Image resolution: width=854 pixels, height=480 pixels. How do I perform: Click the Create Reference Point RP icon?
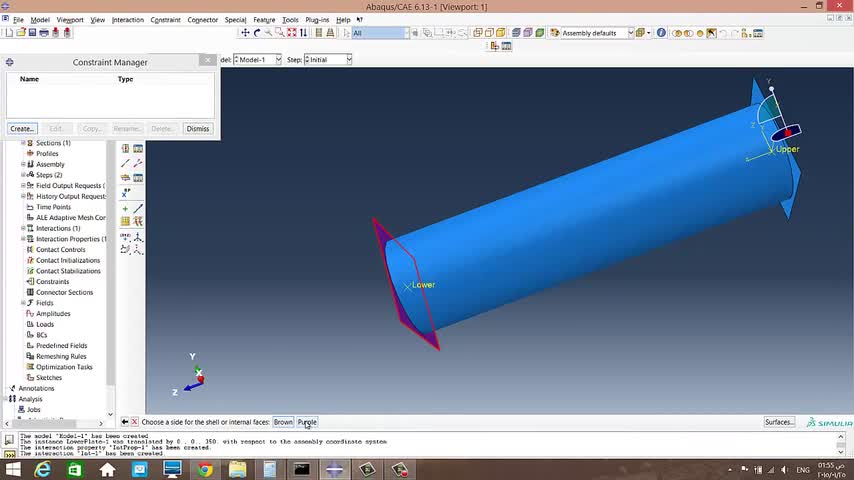click(x=125, y=192)
